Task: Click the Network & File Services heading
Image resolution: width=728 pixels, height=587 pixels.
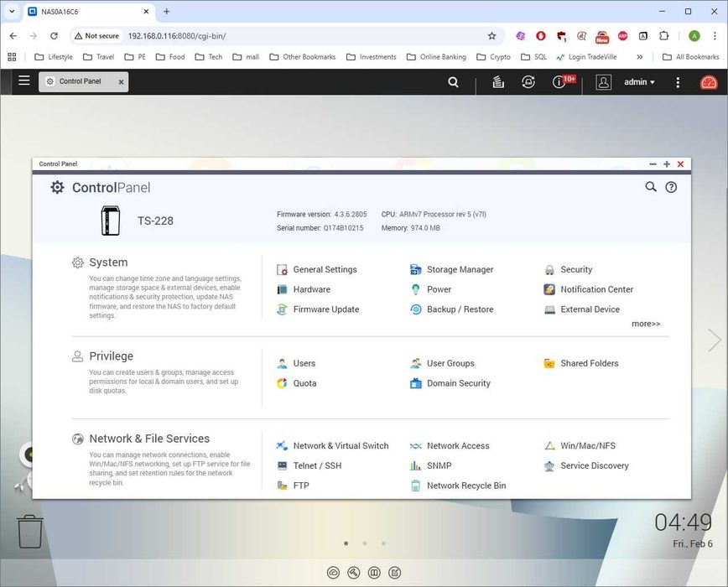Action: [149, 439]
